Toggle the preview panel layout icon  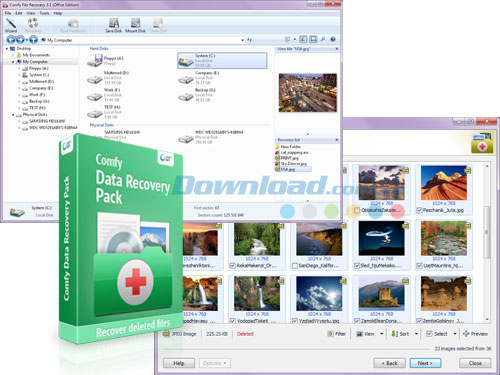pos(313,39)
